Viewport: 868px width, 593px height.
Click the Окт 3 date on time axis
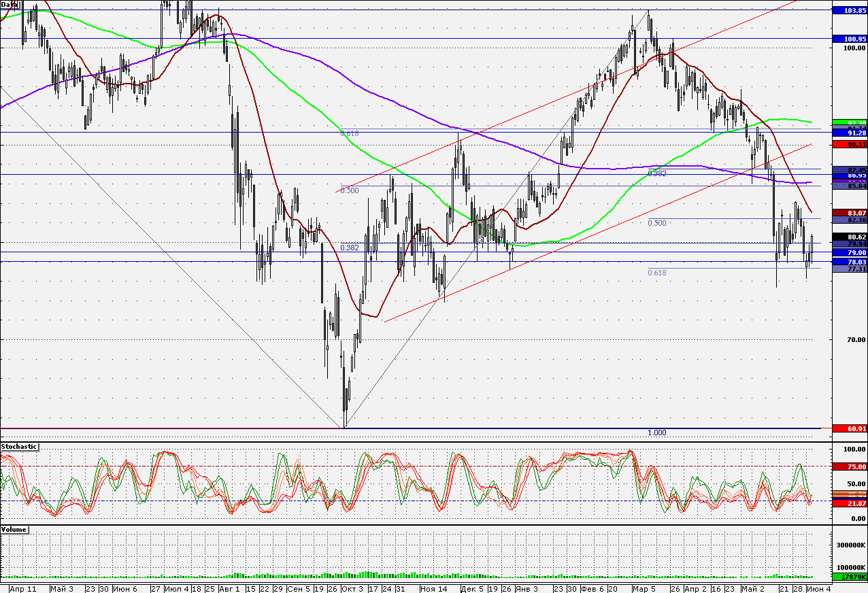pyautogui.click(x=352, y=588)
